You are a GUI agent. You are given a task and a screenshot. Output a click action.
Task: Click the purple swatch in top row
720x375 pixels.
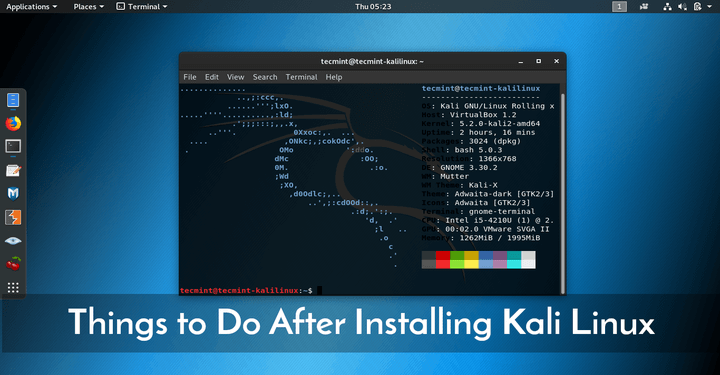(500, 255)
